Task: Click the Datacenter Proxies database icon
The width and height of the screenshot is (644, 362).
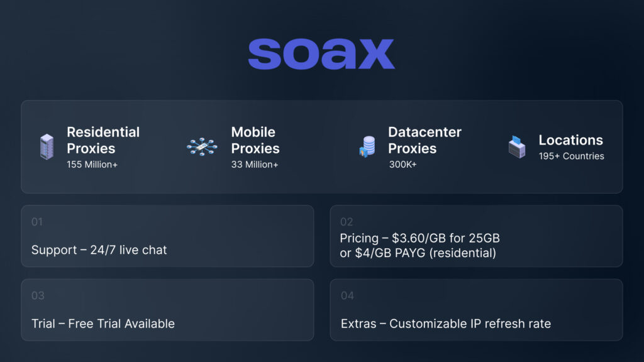Action: click(x=367, y=147)
